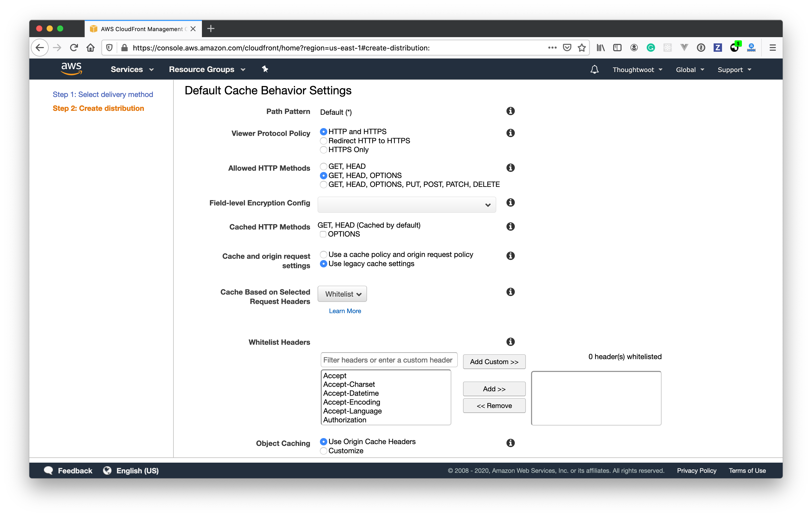Image resolution: width=812 pixels, height=517 pixels.
Task: Click the info icon next to Allowed HTTP Methods
Action: [x=510, y=169]
